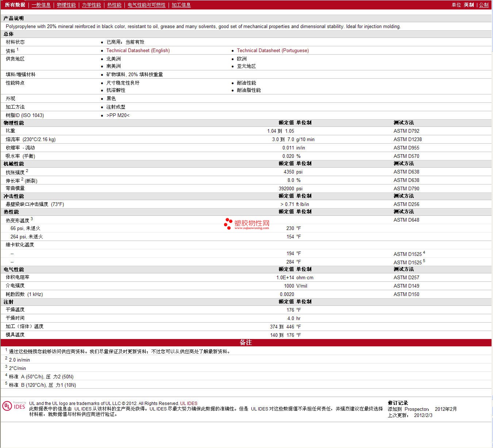The height and width of the screenshot is (448, 493).
Task: Click the UL IDES link in footer
Action: [x=189, y=403]
